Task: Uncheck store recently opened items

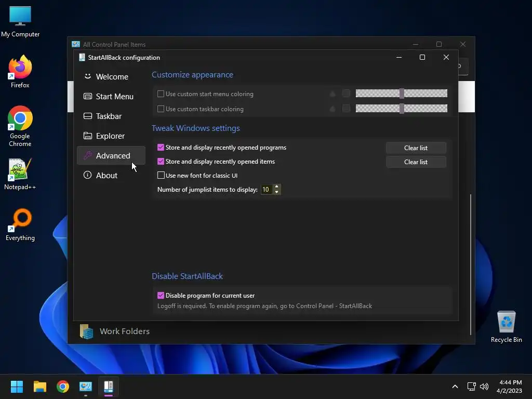Action: pyautogui.click(x=161, y=162)
